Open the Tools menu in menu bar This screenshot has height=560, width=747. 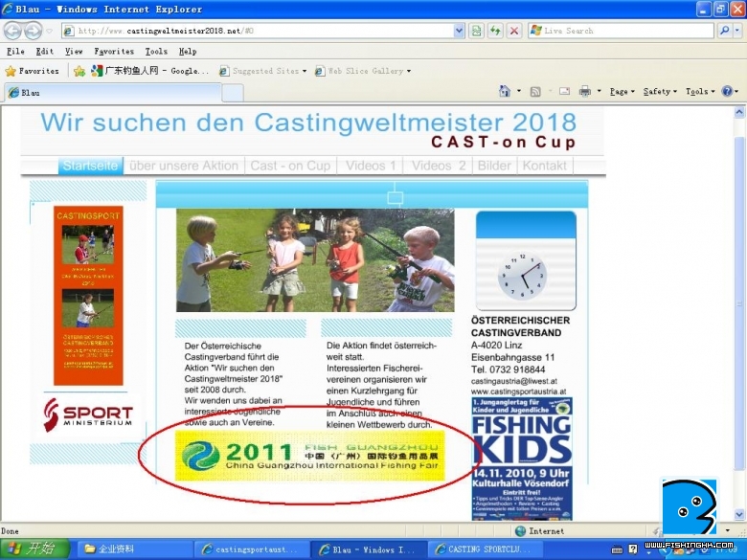[156, 52]
